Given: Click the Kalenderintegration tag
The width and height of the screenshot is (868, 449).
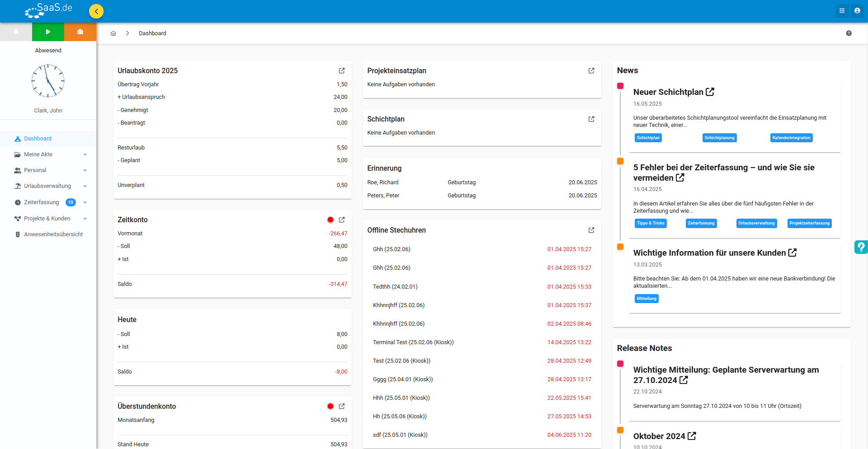Looking at the screenshot, I should [x=791, y=138].
